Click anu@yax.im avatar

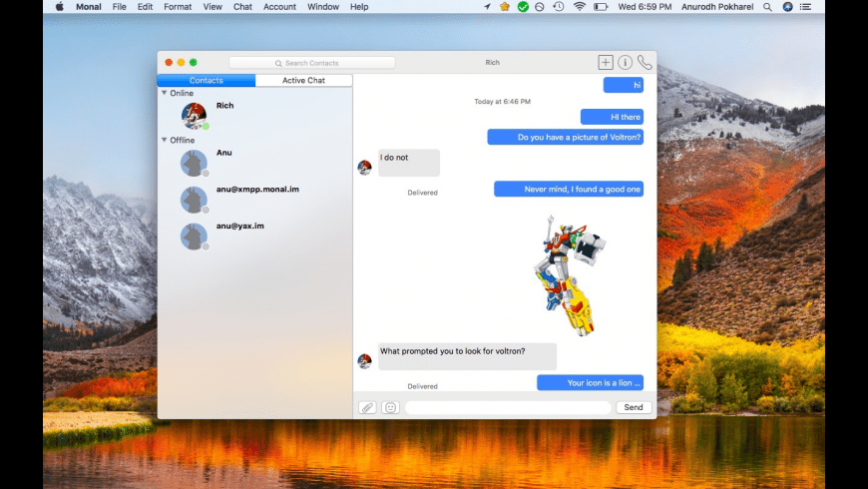(194, 236)
